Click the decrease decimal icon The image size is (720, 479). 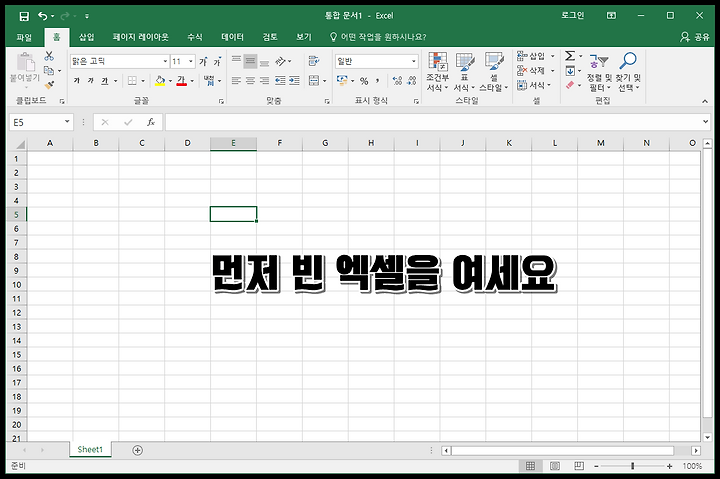click(x=412, y=81)
